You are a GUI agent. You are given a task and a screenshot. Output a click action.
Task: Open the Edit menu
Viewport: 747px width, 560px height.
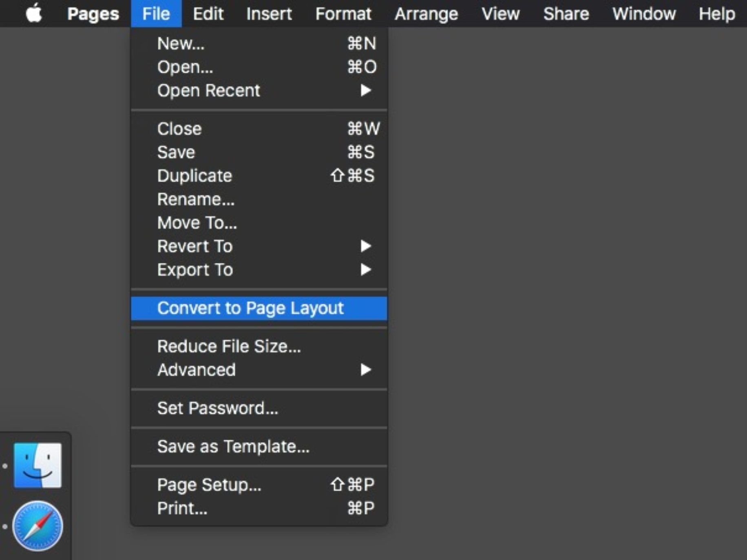tap(208, 13)
